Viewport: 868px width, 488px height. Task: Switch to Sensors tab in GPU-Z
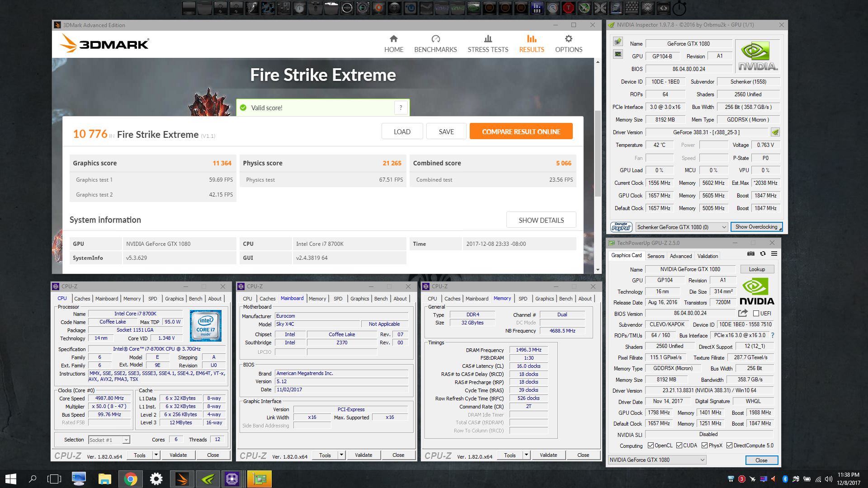(656, 256)
